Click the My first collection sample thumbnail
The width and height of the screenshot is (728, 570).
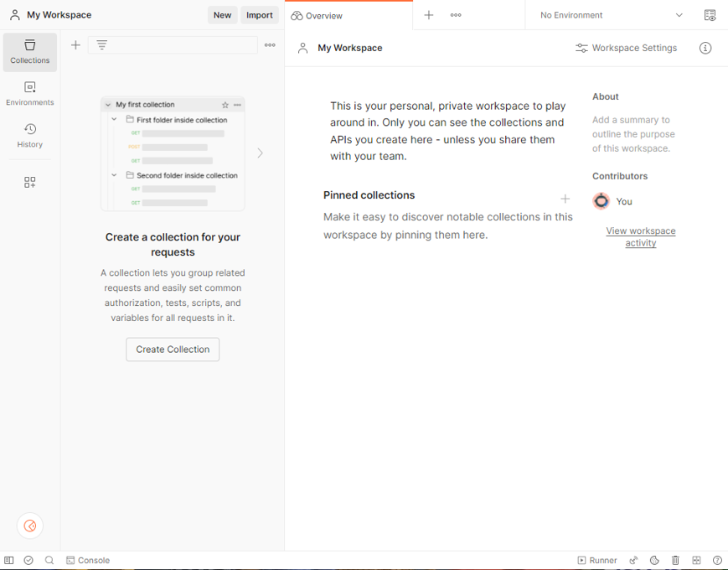click(173, 153)
